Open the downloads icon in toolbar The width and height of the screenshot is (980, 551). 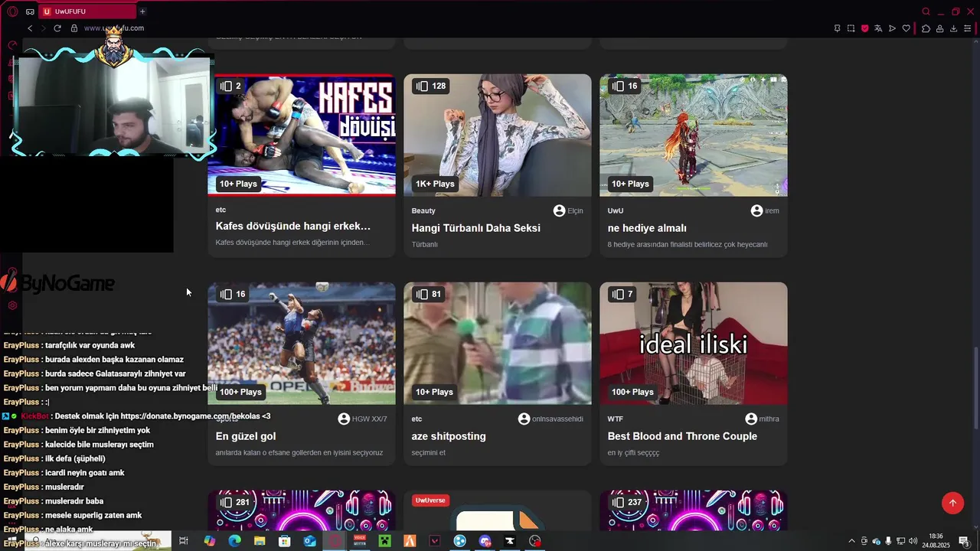953,28
